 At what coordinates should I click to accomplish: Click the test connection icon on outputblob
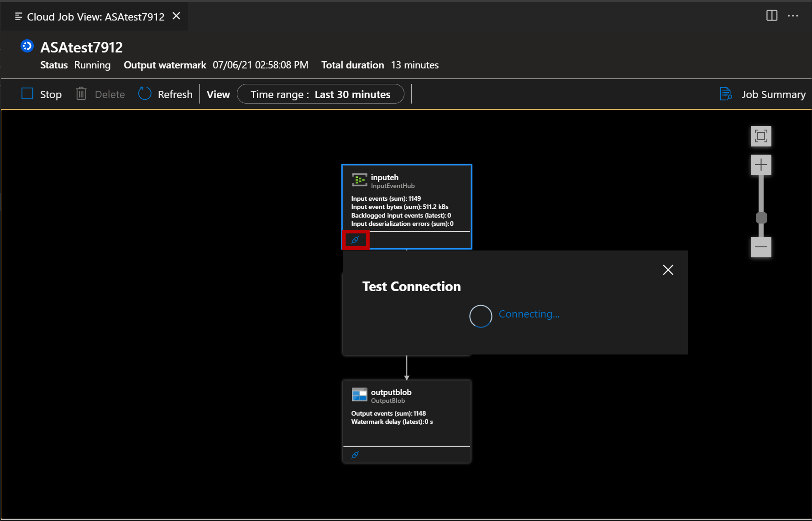click(355, 455)
